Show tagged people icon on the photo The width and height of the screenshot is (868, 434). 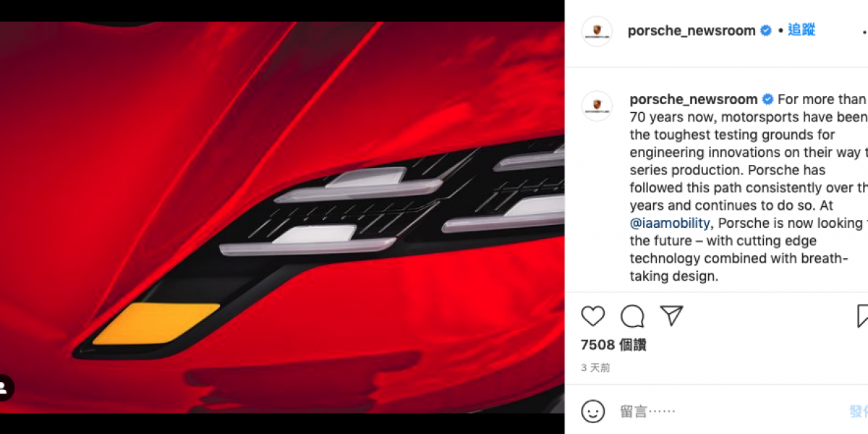[4, 388]
